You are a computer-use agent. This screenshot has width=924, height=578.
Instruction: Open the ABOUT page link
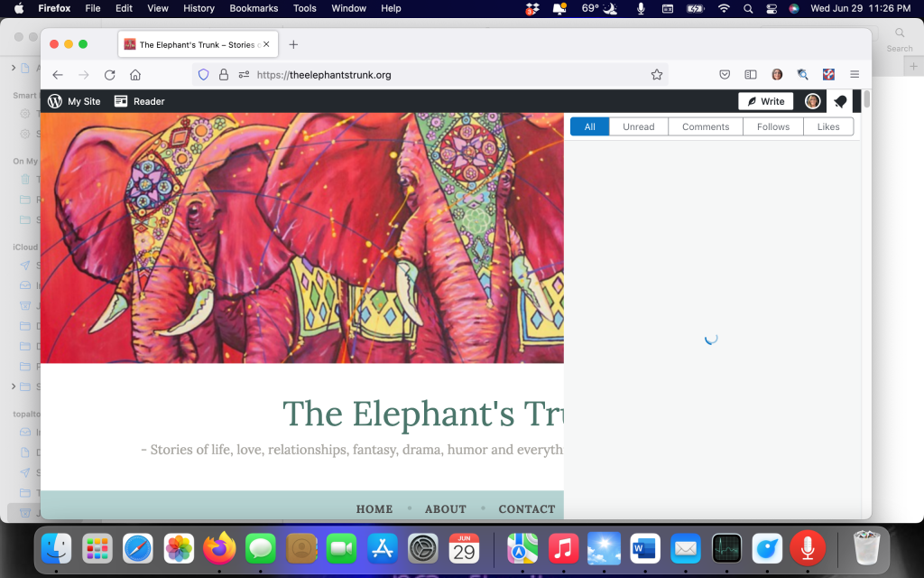point(446,508)
